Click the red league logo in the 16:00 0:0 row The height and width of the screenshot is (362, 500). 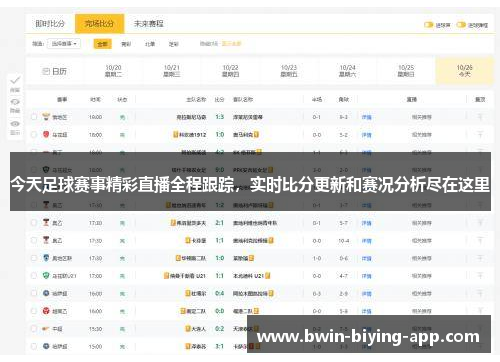tap(46, 311)
